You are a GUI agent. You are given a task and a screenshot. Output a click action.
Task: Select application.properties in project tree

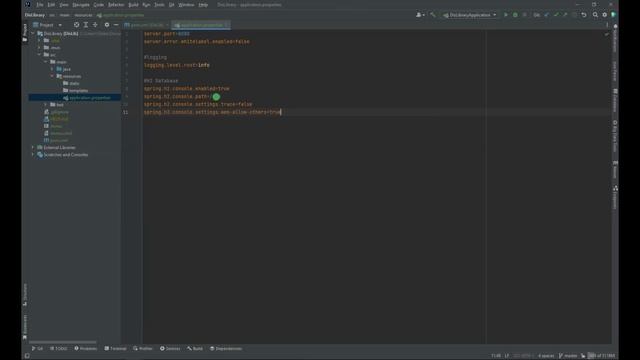pyautogui.click(x=87, y=98)
